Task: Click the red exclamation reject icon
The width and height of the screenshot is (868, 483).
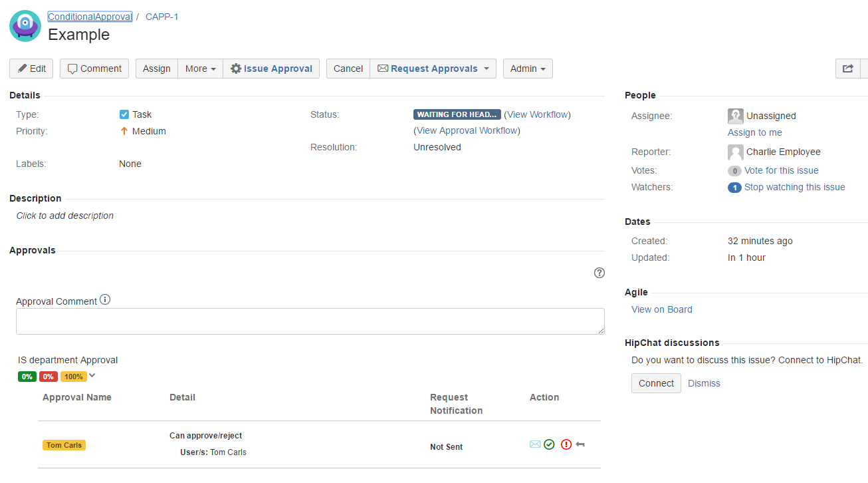Action: coord(566,444)
